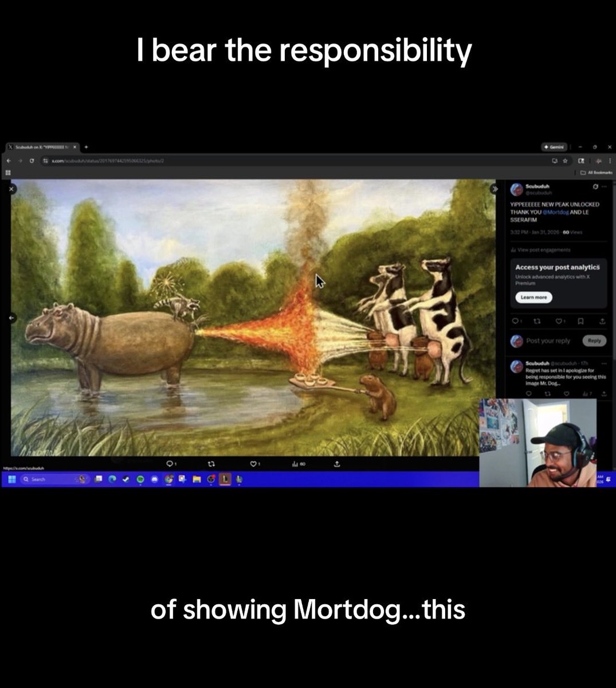616x688 pixels.
Task: Select the Scubuduh on X browser tab
Action: pyautogui.click(x=42, y=147)
